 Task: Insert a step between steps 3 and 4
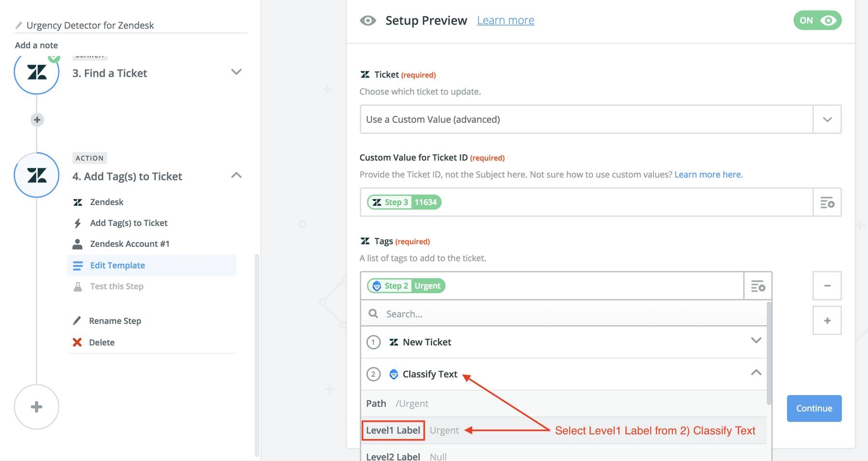37,120
